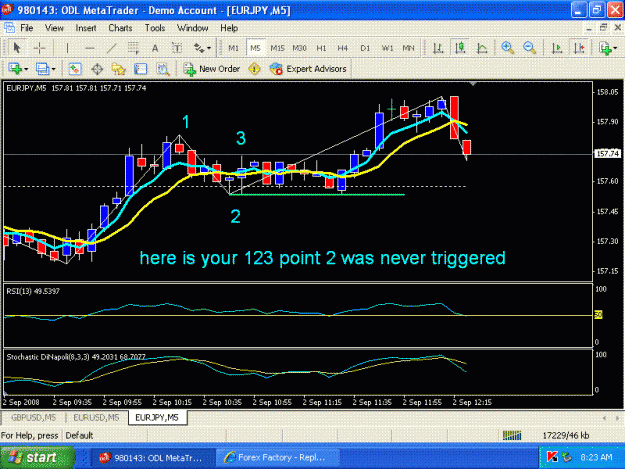Open the Help menu
This screenshot has width=625, height=469.
pyautogui.click(x=229, y=28)
